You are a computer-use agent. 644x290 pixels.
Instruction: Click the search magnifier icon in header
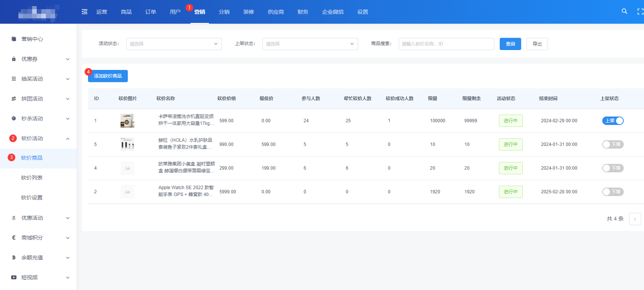(624, 11)
